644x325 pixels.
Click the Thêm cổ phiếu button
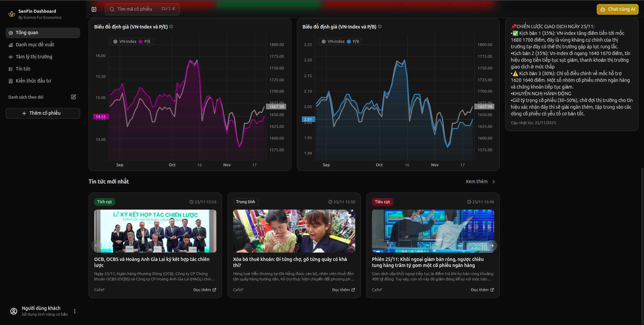(x=43, y=113)
